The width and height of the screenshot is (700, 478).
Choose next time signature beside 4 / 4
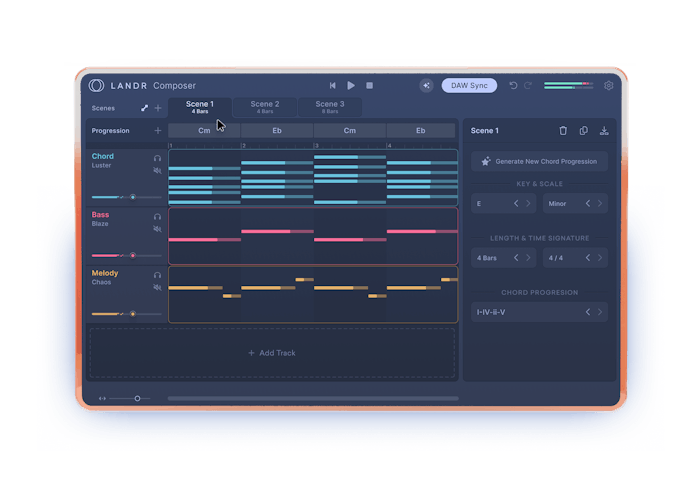(600, 258)
